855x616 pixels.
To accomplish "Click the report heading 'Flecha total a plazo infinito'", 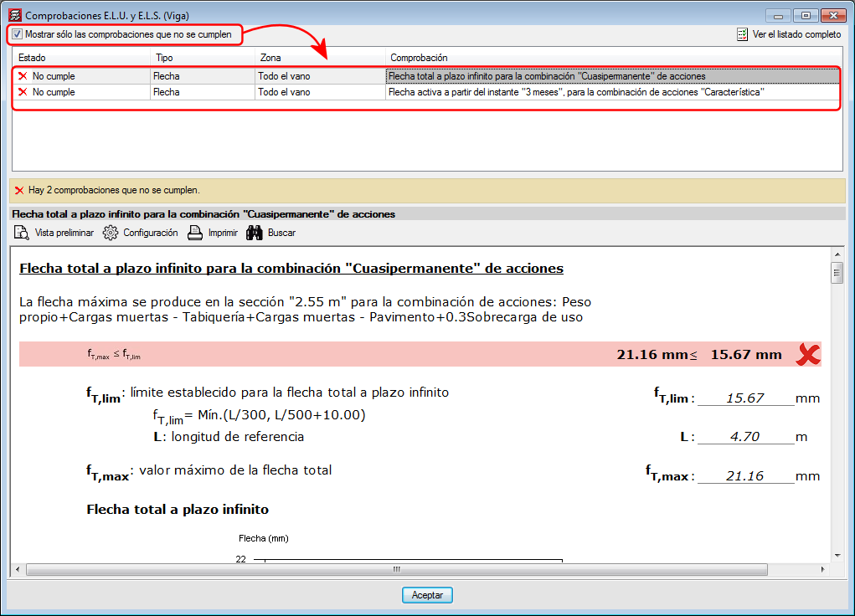I will [291, 268].
